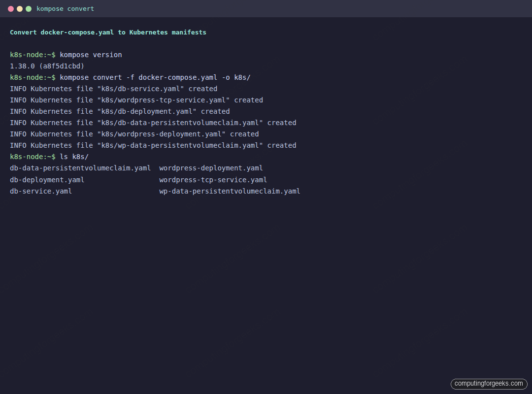This screenshot has width=532, height=394.
Task: Click the INFO line for k8s/wordpress-deployment.yaml
Action: 134,134
